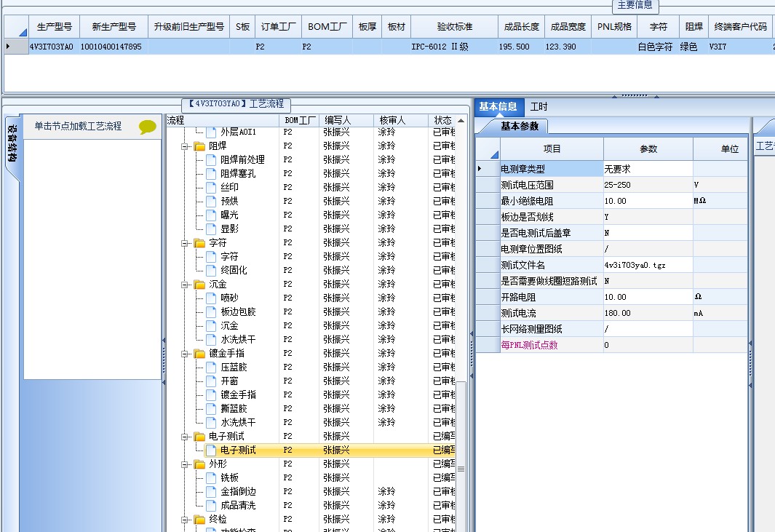Click the 项目 column header
Screen dimensions: 775x532
point(552,148)
